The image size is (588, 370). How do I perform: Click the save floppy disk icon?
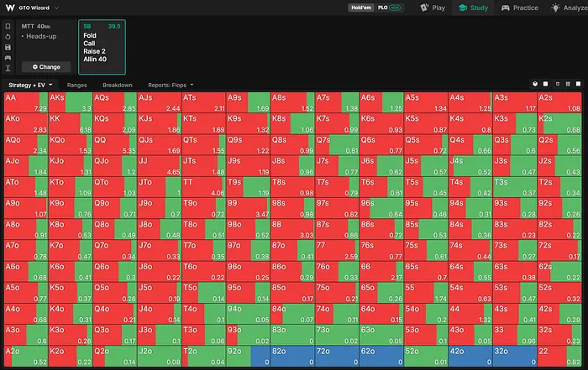[8, 47]
